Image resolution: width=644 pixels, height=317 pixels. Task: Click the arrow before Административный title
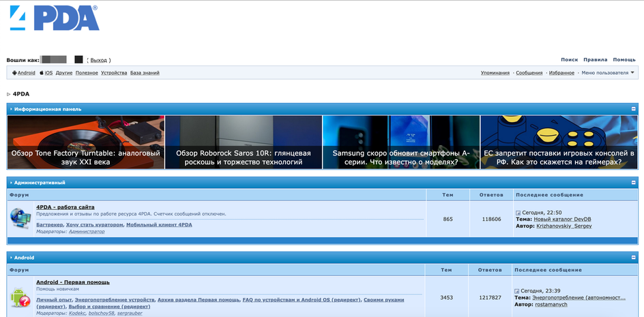coord(11,183)
